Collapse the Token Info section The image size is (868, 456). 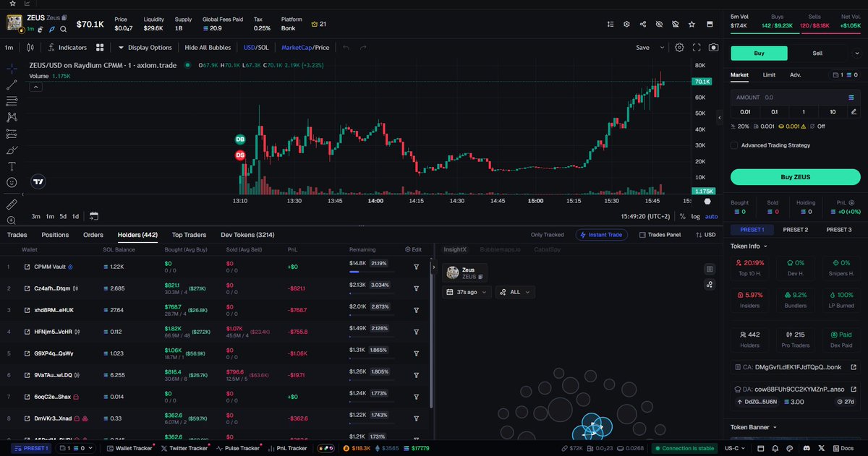click(x=750, y=246)
